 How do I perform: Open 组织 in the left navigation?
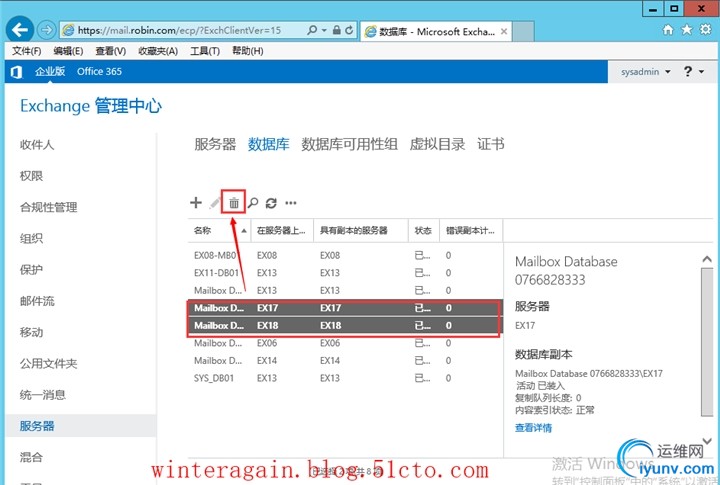click(x=31, y=238)
